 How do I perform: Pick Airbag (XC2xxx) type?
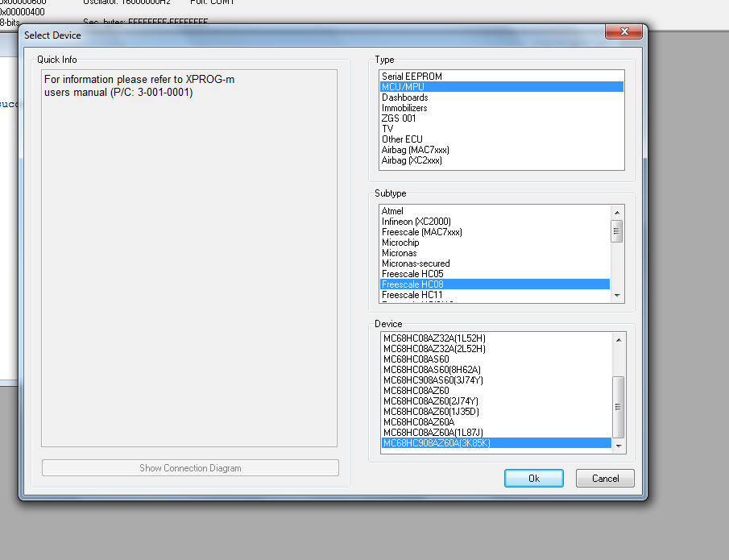[502, 160]
